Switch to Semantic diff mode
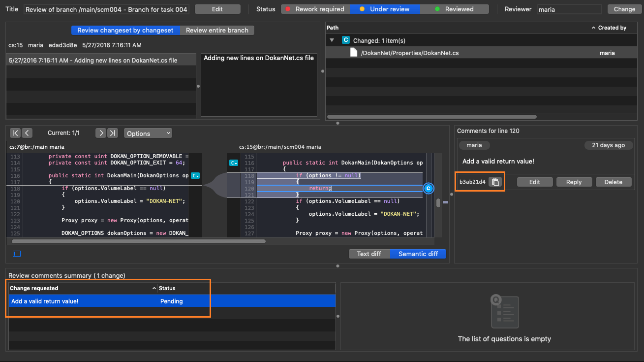 [x=418, y=254]
